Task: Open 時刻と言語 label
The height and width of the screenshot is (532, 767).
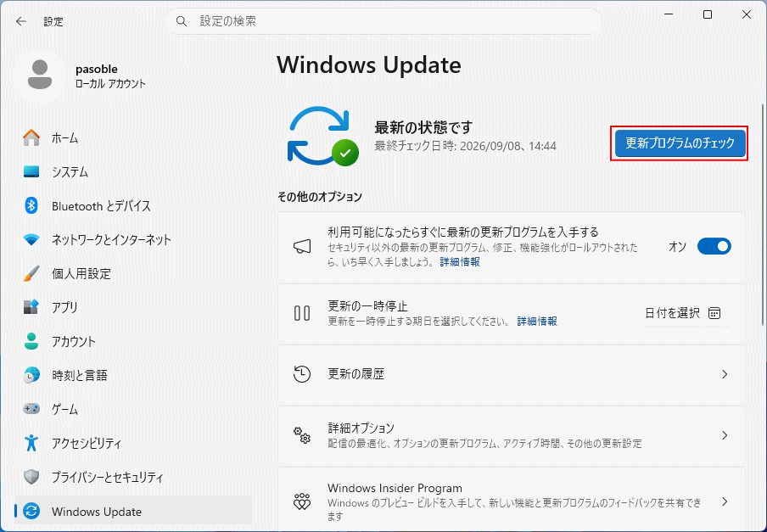Action: point(79,375)
